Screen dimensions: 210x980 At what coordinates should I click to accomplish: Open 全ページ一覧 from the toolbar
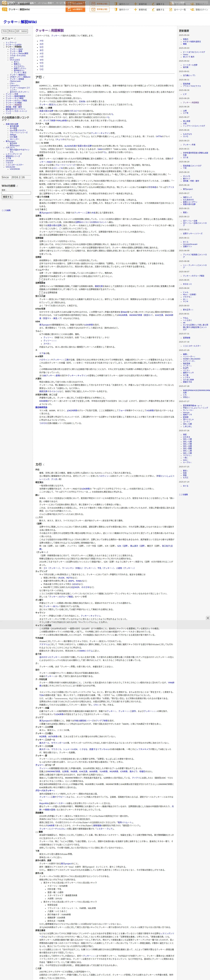tap(178, 9)
